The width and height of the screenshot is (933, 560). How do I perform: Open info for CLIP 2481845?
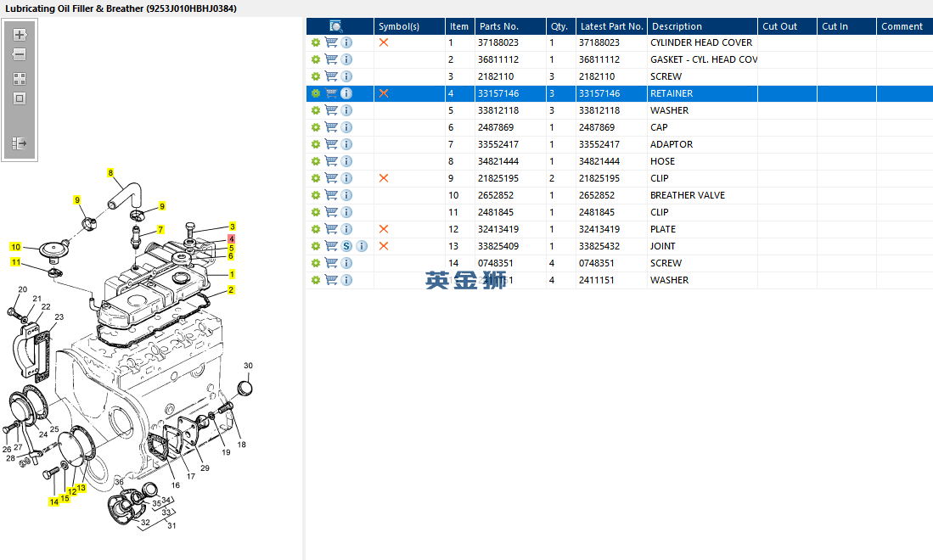coord(346,212)
